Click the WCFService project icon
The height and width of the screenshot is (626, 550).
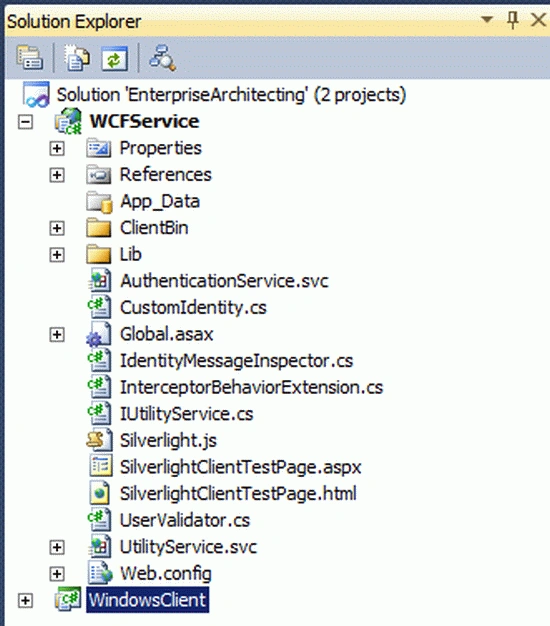68,121
